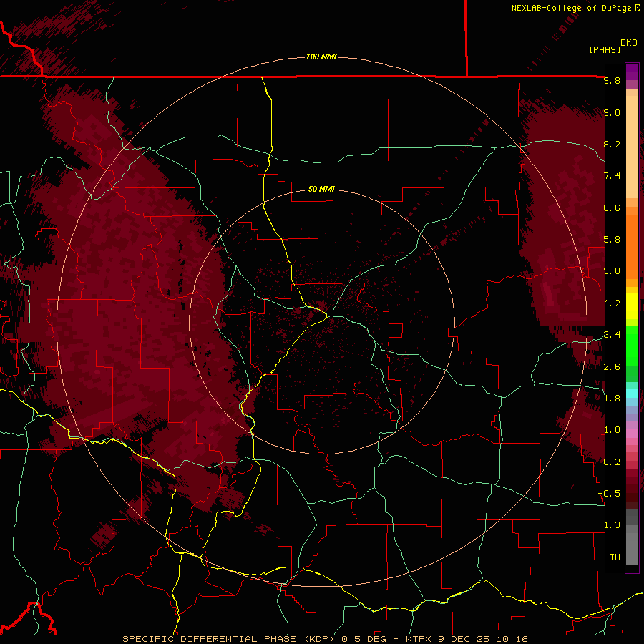The image size is (644, 644).
Task: Pick the yellow band on the color scale
Action: pyautogui.click(x=632, y=306)
